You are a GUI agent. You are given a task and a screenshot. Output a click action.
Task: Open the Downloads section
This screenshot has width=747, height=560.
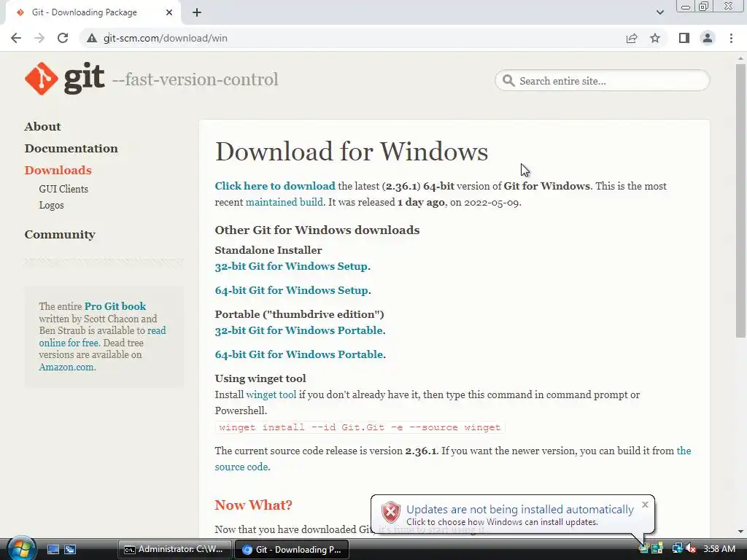(x=58, y=171)
